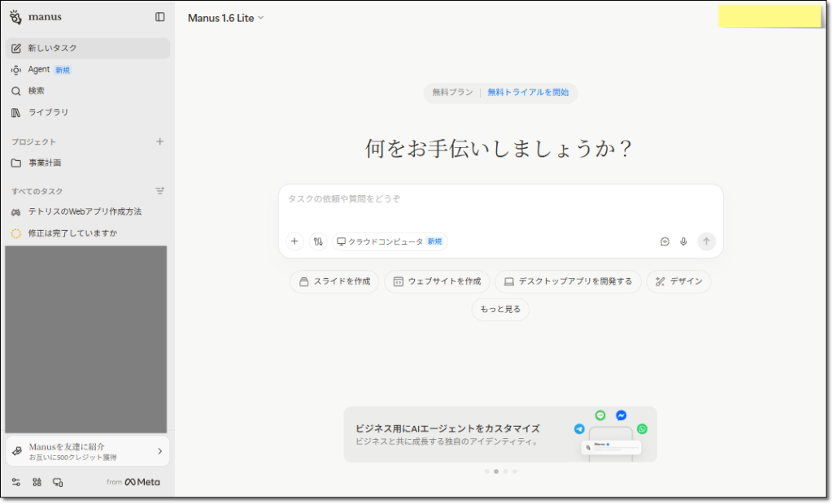The height and width of the screenshot is (504, 833).
Task: Open task filter icon beside すべてのタスク
Action: point(160,191)
